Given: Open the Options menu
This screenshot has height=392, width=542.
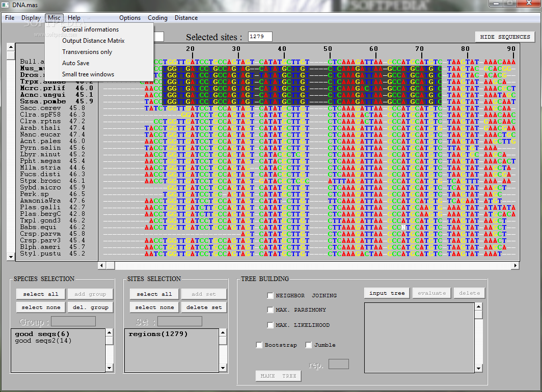Looking at the screenshot, I should tap(129, 18).
